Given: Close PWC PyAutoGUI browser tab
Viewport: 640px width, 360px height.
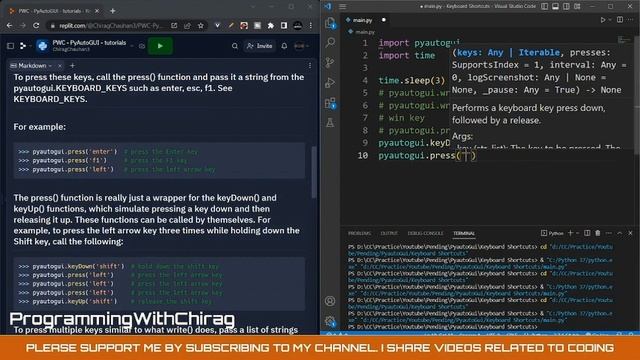Looking at the screenshot, I should tap(97, 11).
